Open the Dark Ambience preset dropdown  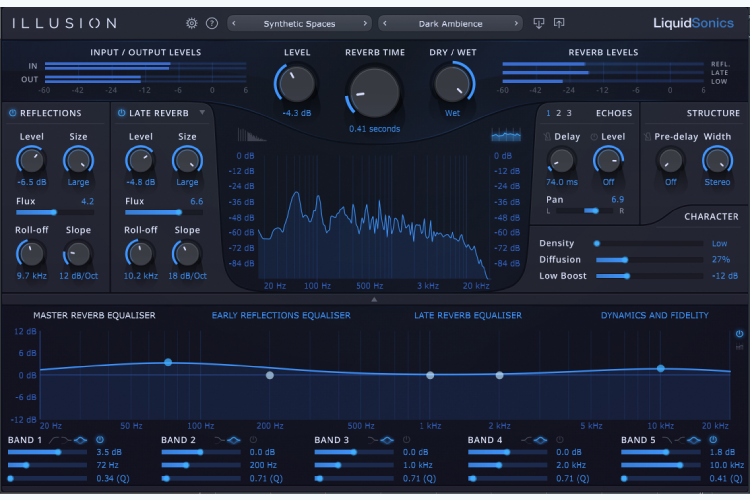(x=450, y=23)
